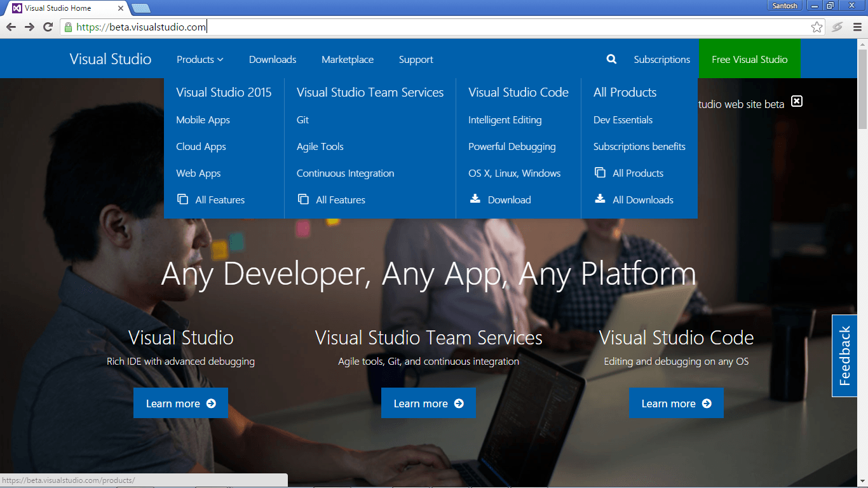Click the All Products menu heading
This screenshot has width=868, height=488.
[x=625, y=92]
